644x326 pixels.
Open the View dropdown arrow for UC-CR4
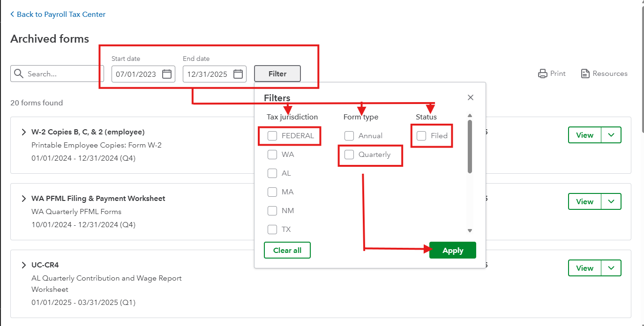pos(611,268)
